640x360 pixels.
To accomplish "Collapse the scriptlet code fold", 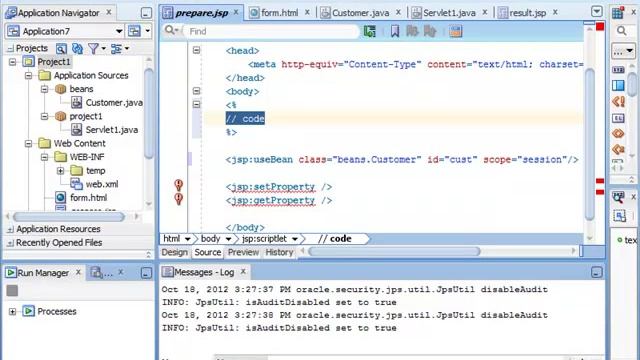I will (x=196, y=104).
